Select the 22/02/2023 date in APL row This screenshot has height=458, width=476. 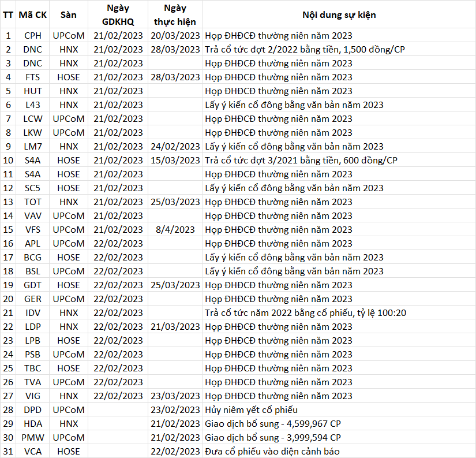tap(118, 243)
